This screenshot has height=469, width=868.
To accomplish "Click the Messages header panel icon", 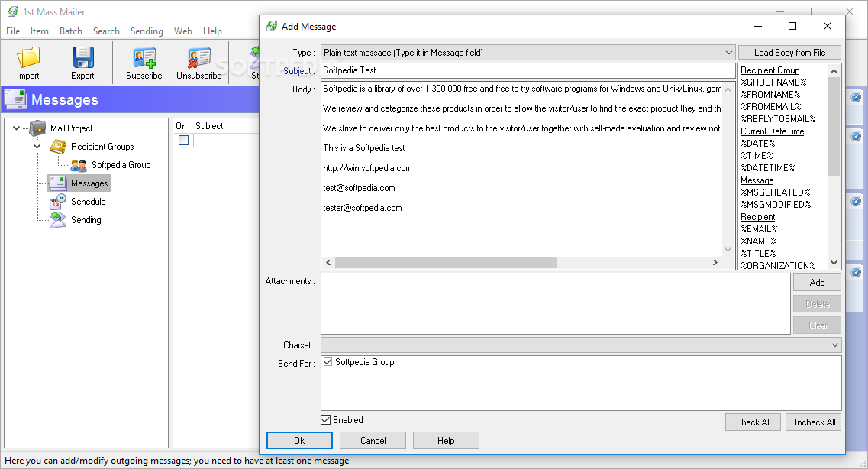I will pos(15,99).
